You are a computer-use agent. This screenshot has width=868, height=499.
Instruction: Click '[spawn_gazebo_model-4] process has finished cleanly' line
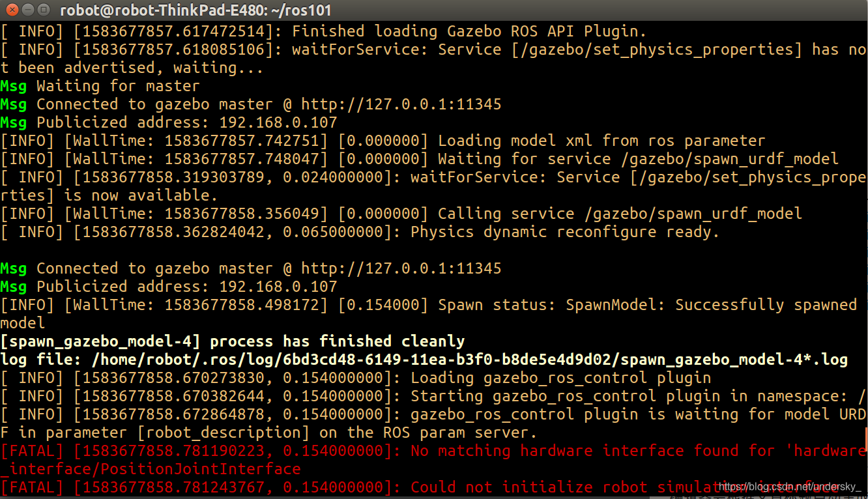click(233, 341)
